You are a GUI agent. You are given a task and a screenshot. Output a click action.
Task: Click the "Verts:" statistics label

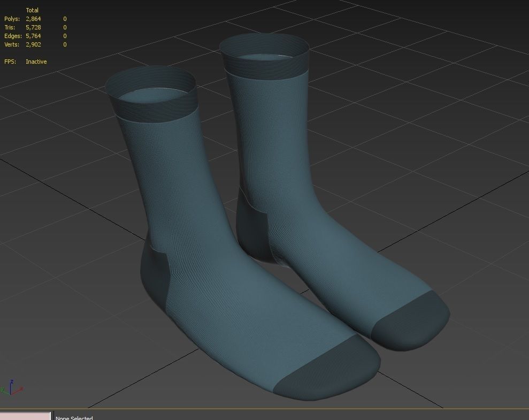coord(12,44)
